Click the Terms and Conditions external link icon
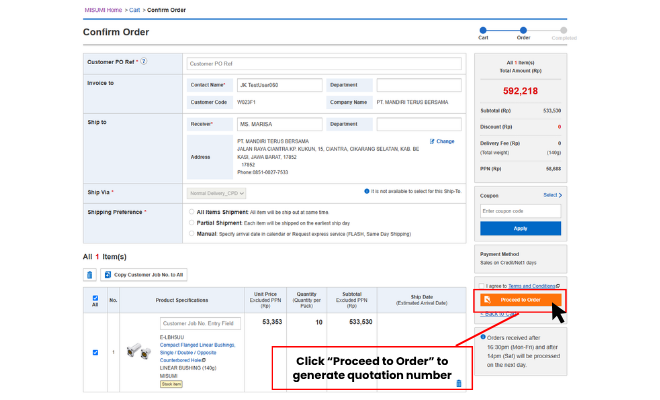Image resolution: width=660 pixels, height=400 pixels. point(558,286)
